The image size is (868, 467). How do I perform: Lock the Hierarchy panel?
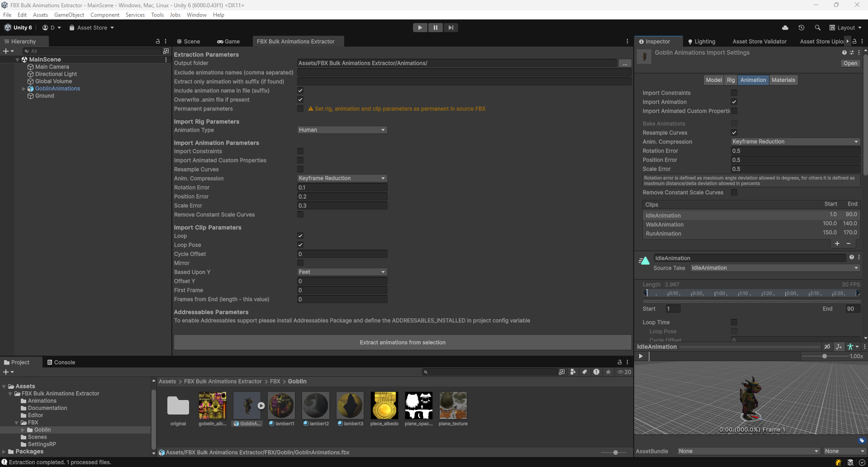(158, 41)
